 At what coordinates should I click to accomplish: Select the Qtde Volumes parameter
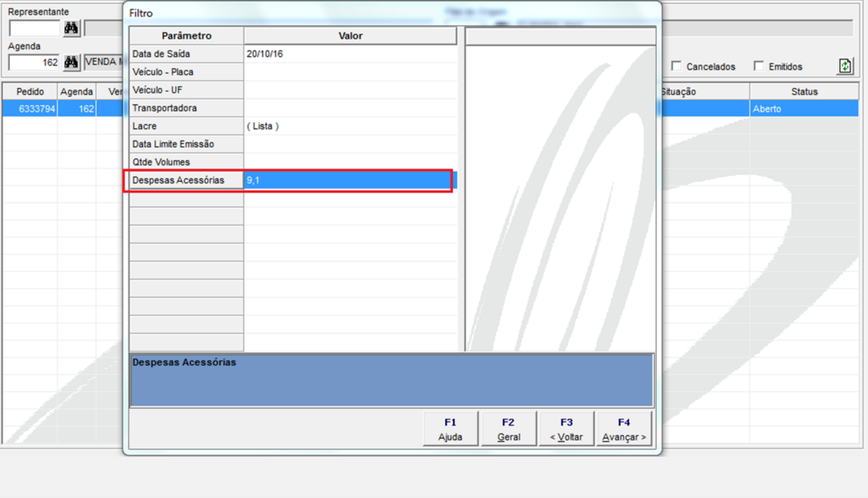coord(186,162)
